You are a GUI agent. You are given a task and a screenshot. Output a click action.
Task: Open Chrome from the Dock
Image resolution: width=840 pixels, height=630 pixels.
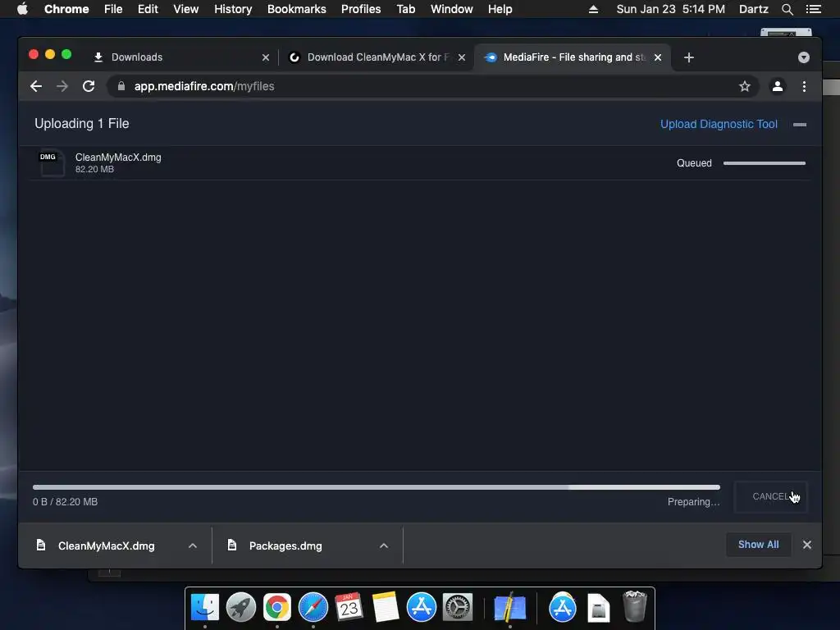pyautogui.click(x=277, y=608)
